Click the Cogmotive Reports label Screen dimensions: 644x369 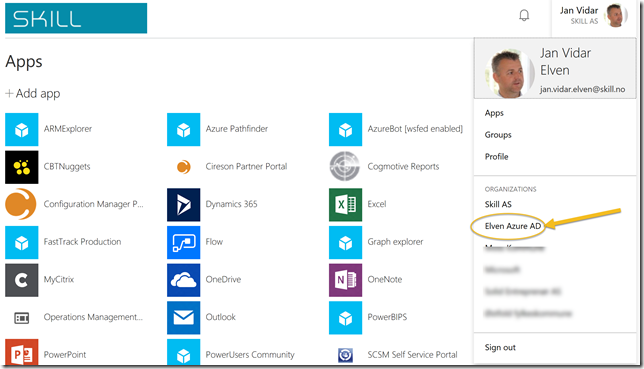click(403, 167)
